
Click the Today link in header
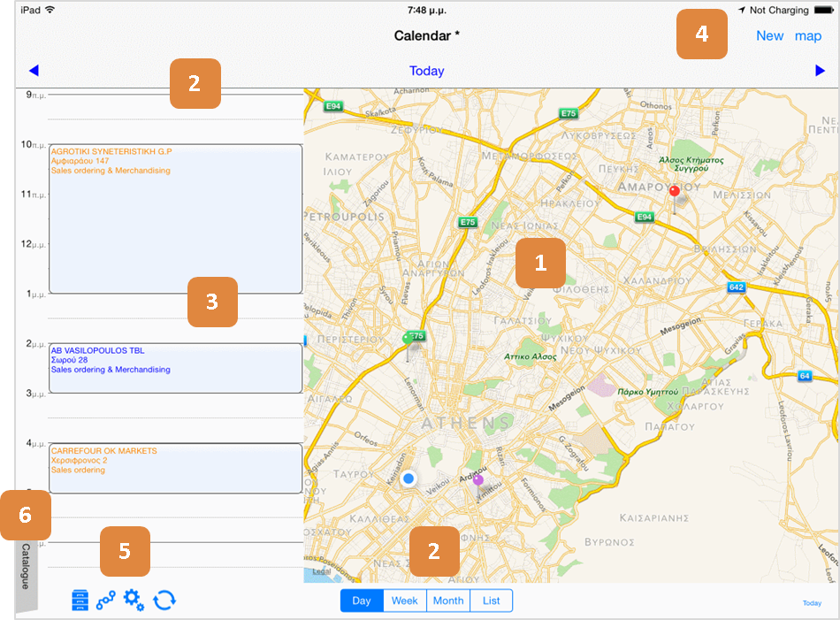click(x=426, y=71)
